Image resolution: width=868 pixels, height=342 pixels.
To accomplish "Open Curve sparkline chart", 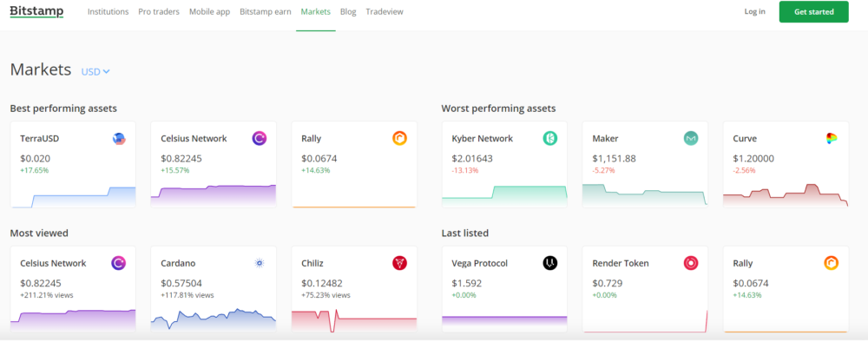I will pos(786,195).
